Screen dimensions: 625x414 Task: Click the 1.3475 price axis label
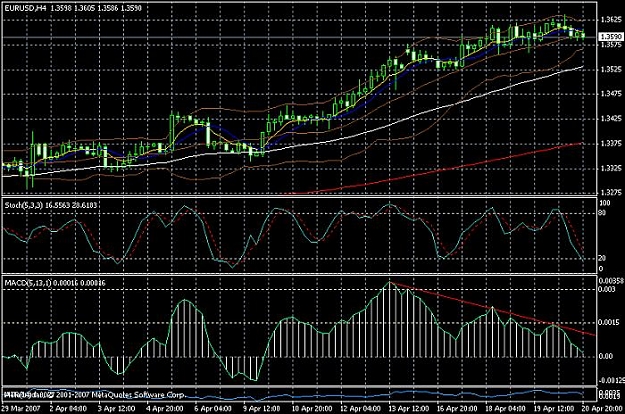pos(611,94)
